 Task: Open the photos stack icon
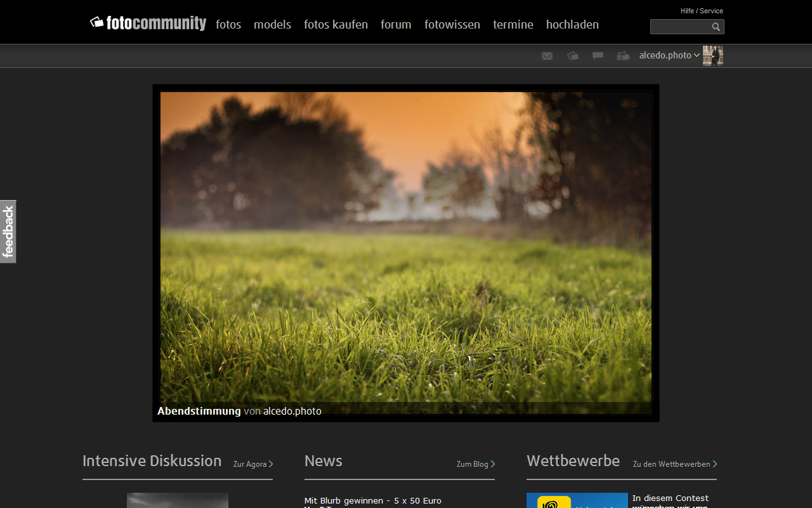coord(573,56)
